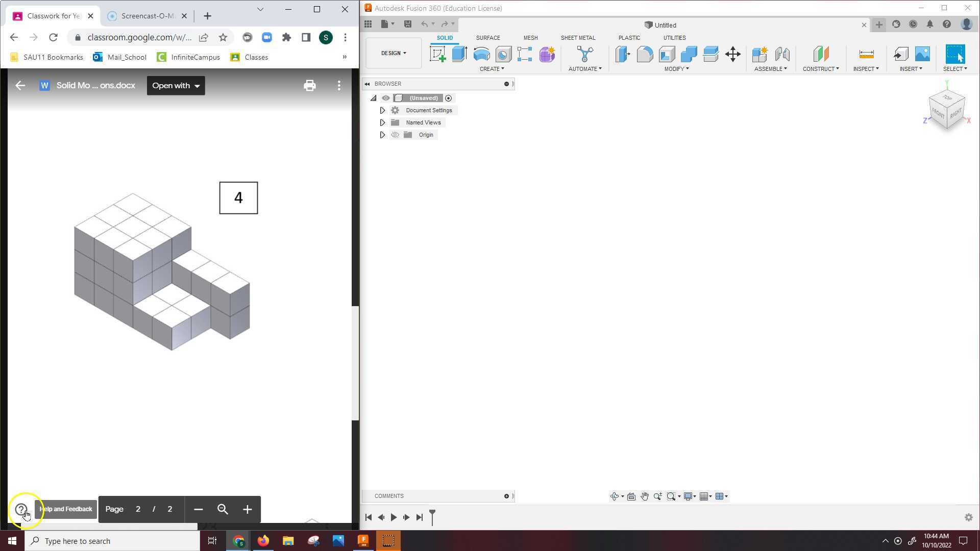Viewport: 980px width, 551px height.
Task: Click the Open with button
Action: click(x=176, y=85)
